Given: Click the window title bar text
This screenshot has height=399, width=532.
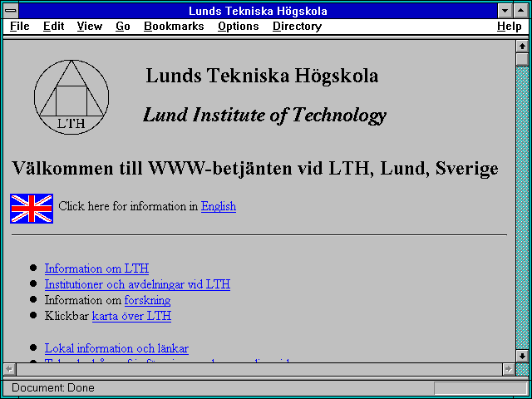Looking at the screenshot, I should [258, 11].
